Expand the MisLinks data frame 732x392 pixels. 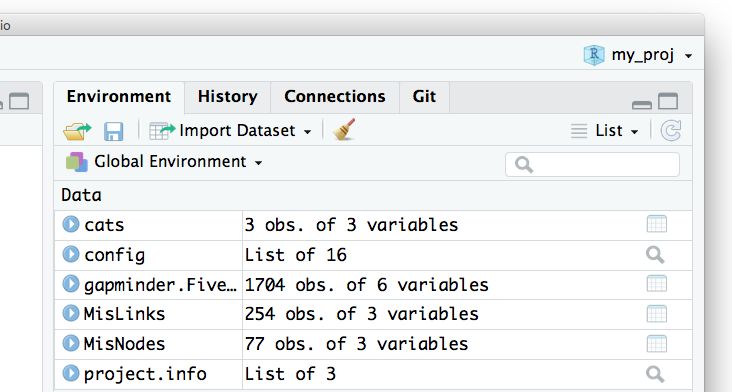(x=71, y=313)
